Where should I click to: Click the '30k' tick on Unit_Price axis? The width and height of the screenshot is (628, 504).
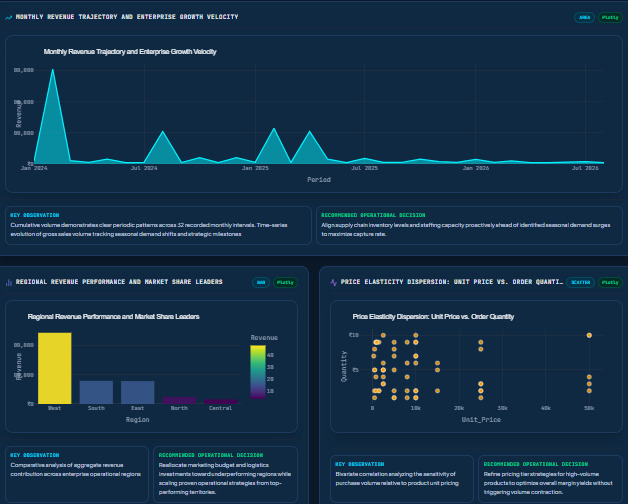pos(502,408)
